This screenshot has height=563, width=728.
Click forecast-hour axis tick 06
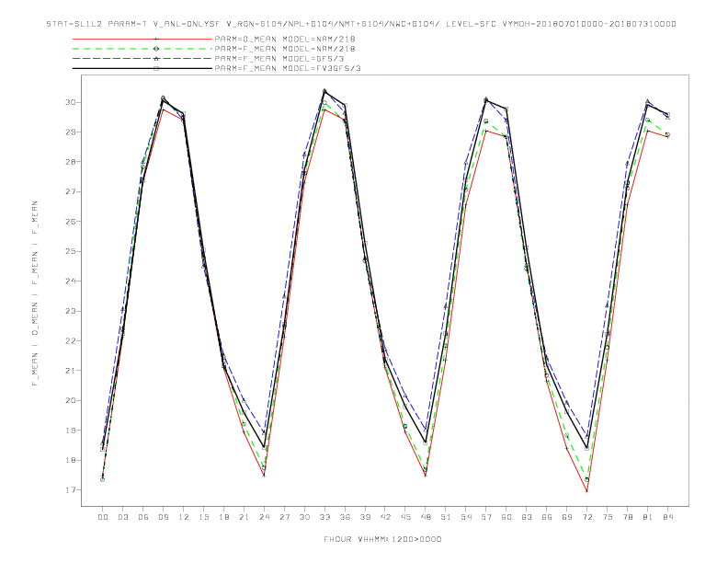143,517
